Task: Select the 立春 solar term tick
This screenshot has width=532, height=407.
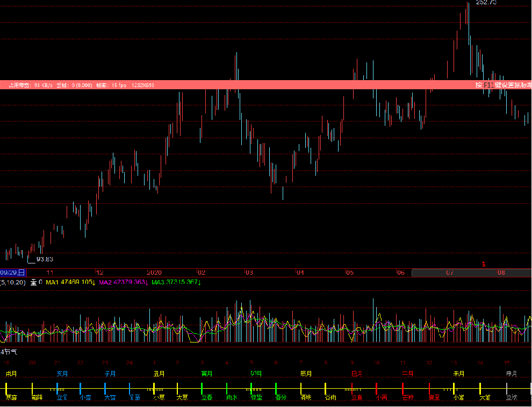Action: tap(206, 397)
